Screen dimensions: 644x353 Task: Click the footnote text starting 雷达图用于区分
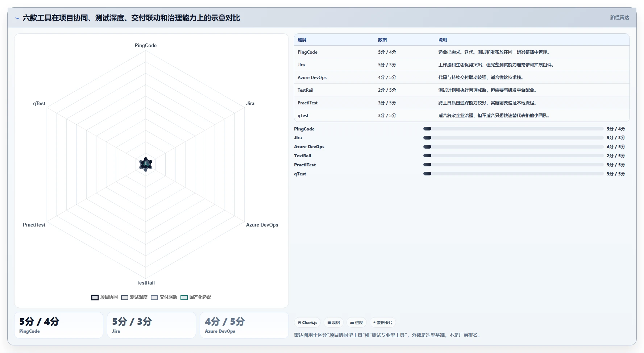click(388, 335)
